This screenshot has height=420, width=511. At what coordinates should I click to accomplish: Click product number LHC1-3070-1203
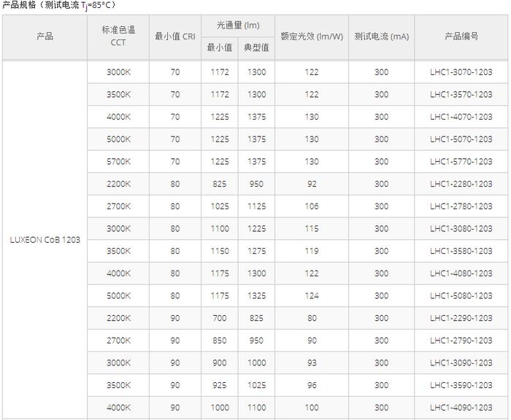461,72
